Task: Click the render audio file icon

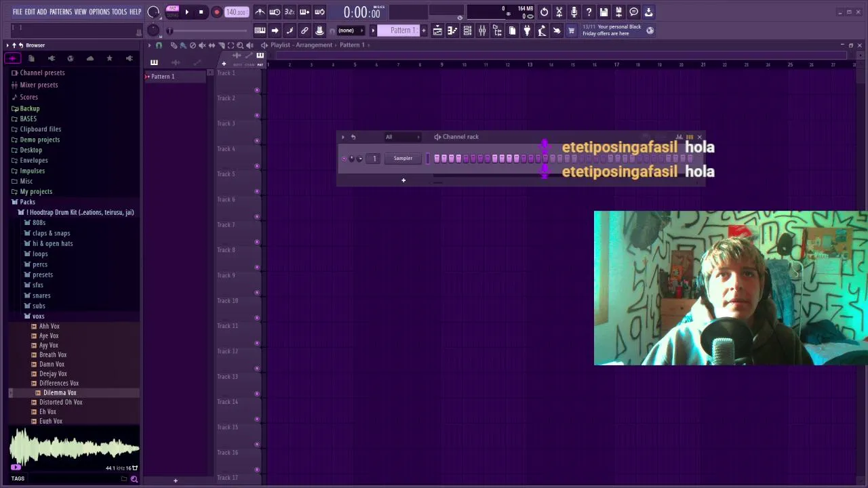Action: tap(618, 12)
